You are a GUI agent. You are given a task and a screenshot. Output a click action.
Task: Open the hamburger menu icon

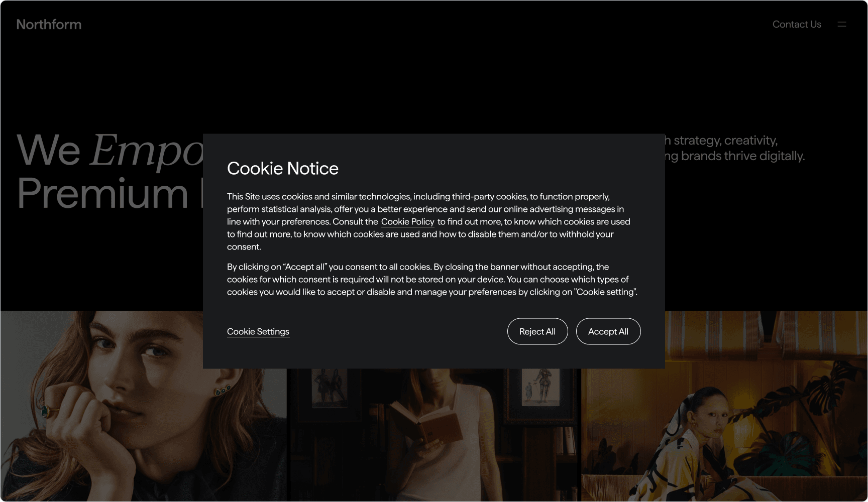842,24
